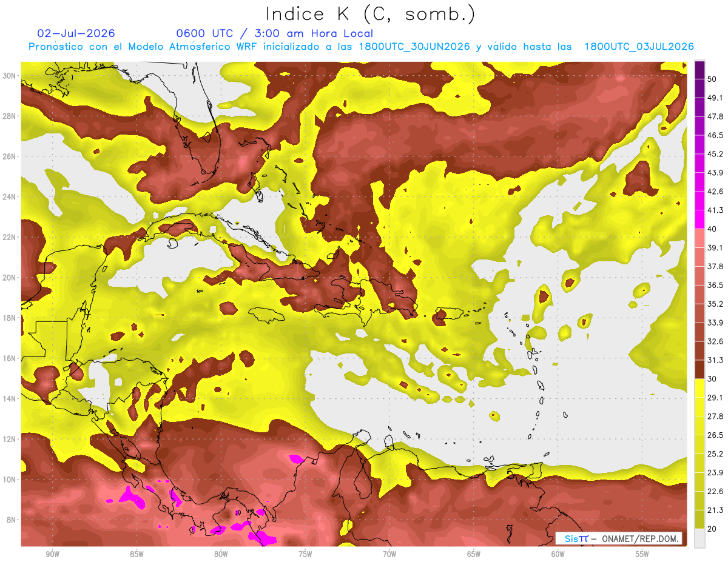The image size is (728, 562).
Task: Click the "1800UTC_03JUL2026" valid-until time
Action: click(x=639, y=47)
